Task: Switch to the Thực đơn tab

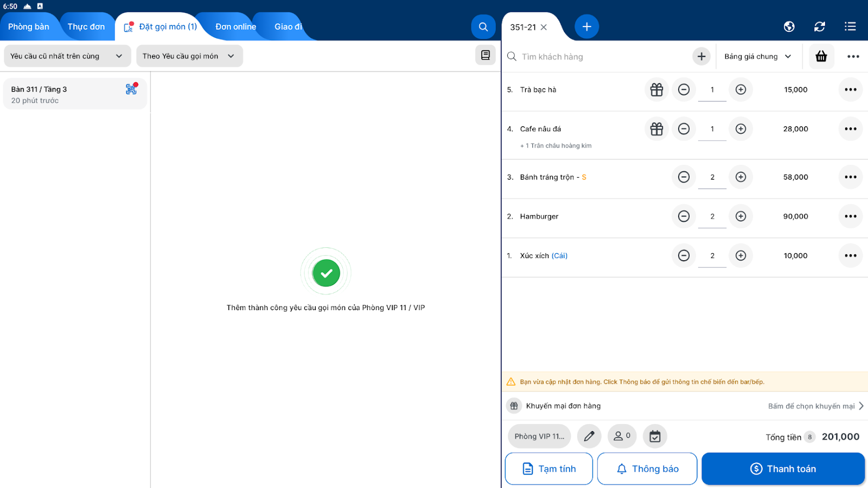Action: tap(86, 27)
